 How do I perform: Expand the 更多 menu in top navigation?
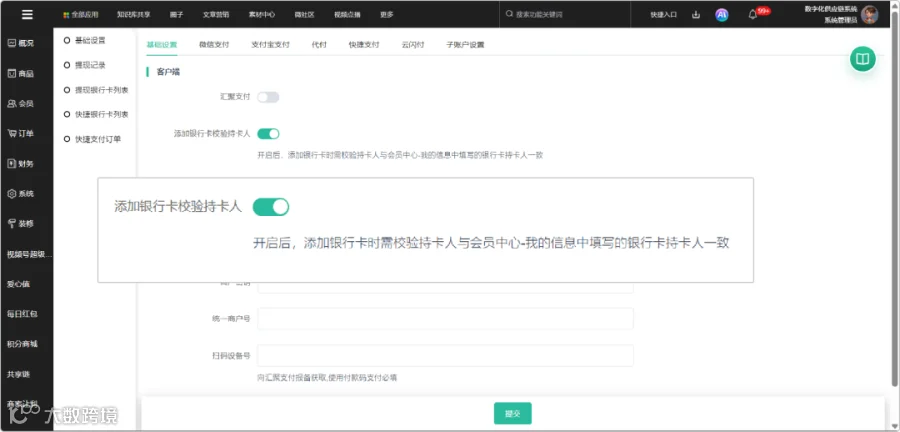387,15
